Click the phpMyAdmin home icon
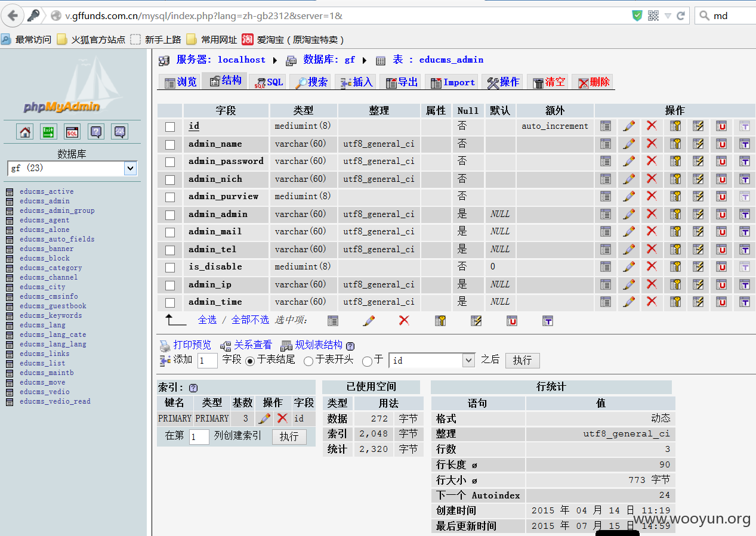The height and width of the screenshot is (536, 756). click(25, 132)
